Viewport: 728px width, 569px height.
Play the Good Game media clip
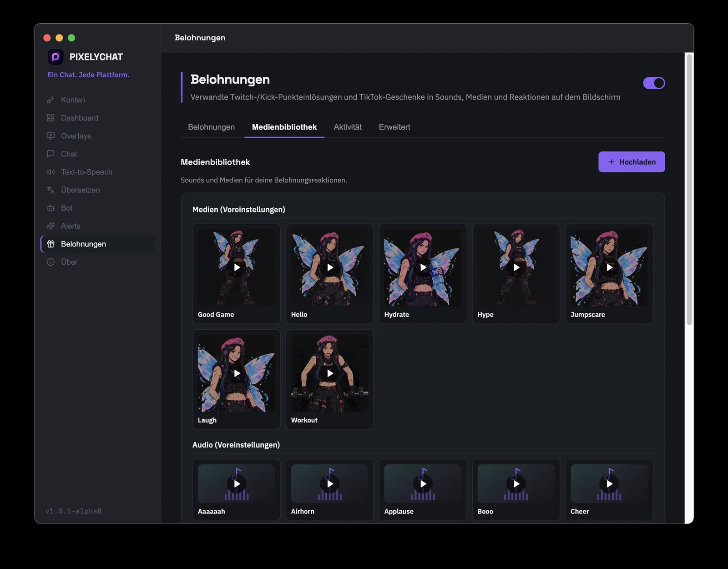coord(237,267)
